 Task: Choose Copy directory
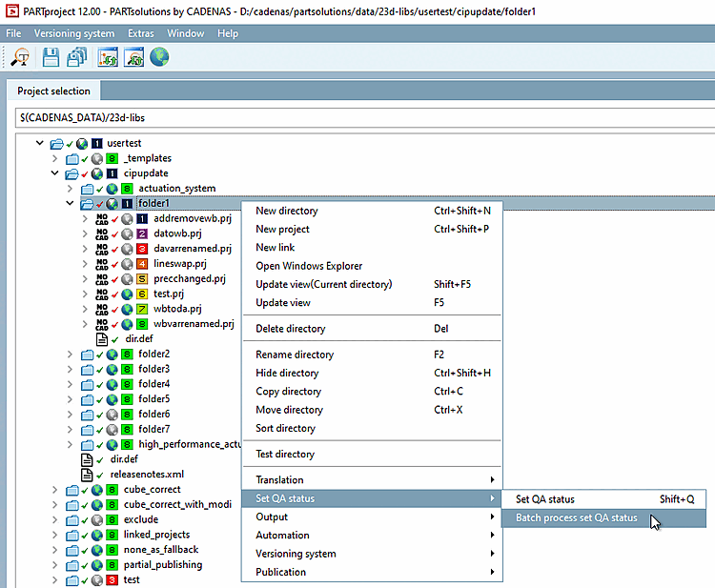point(372,392)
